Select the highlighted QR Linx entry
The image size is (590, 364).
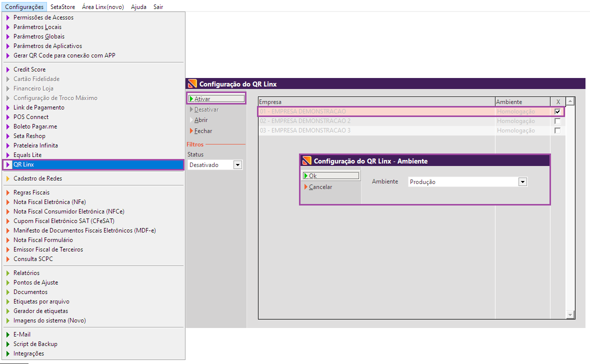(93, 164)
